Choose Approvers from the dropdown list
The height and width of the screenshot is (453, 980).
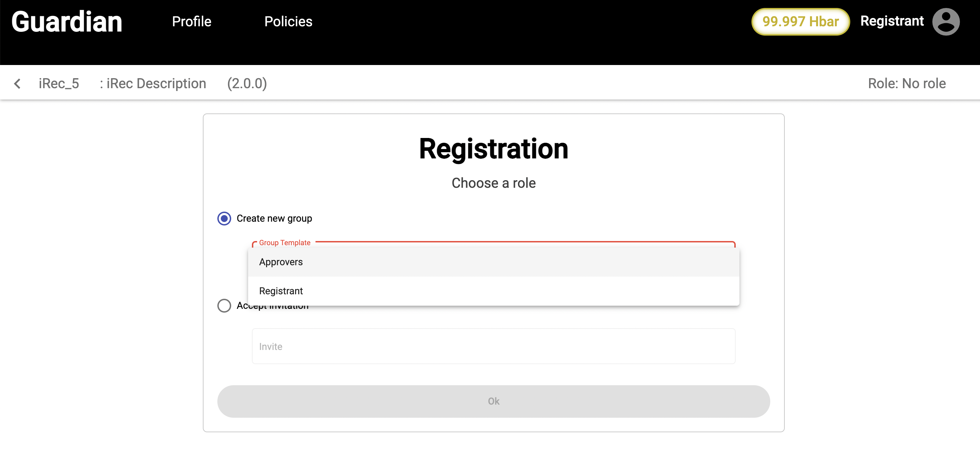coord(281,262)
